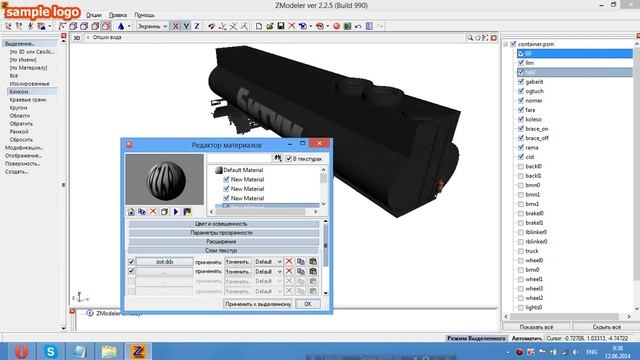Click the open file folder icon in toolbar

pos(270,26)
